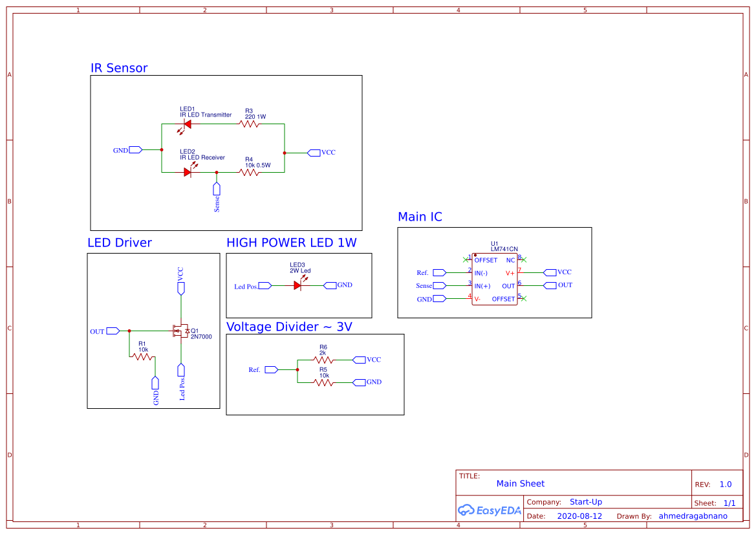Select the VCC port in Voltage Divider

[359, 360]
